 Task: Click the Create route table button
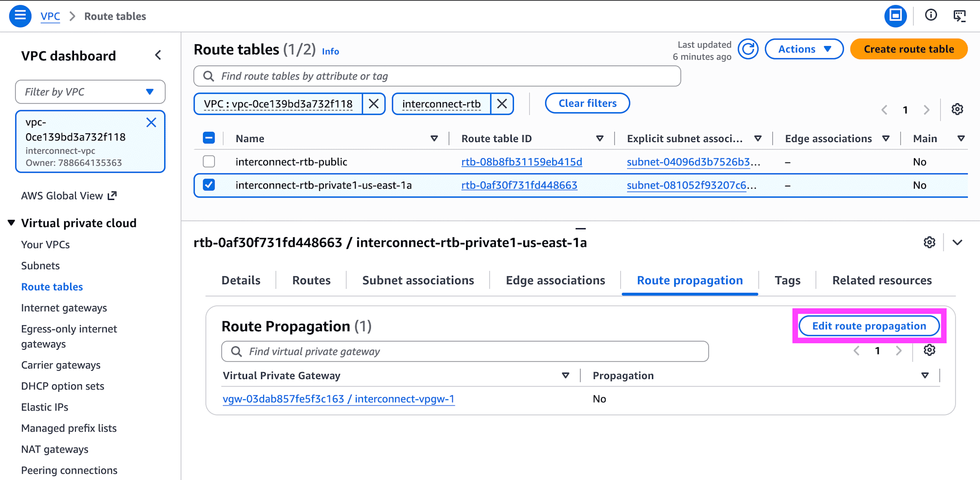909,49
